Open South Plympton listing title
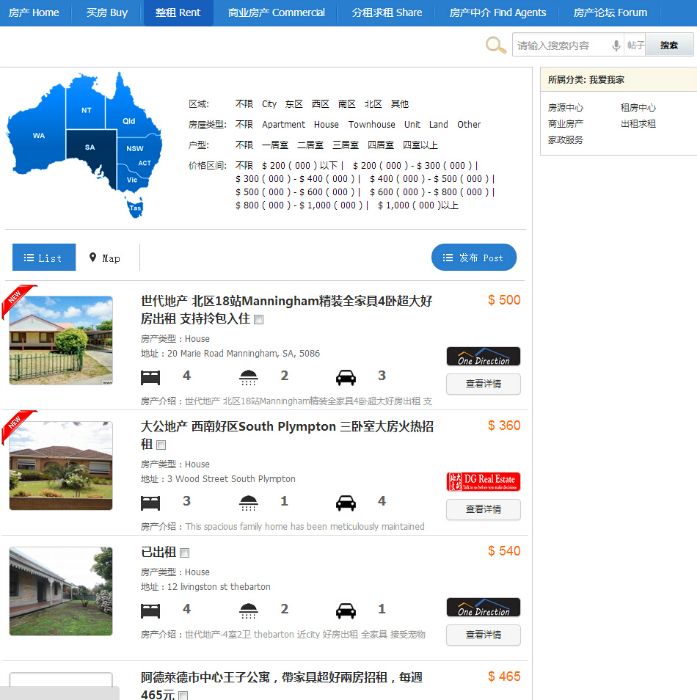 [287, 435]
